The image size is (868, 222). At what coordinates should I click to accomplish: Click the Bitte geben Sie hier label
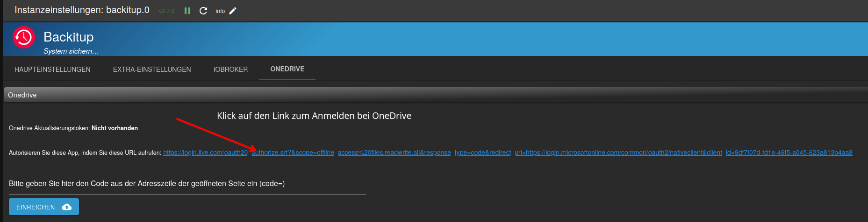[x=146, y=184]
